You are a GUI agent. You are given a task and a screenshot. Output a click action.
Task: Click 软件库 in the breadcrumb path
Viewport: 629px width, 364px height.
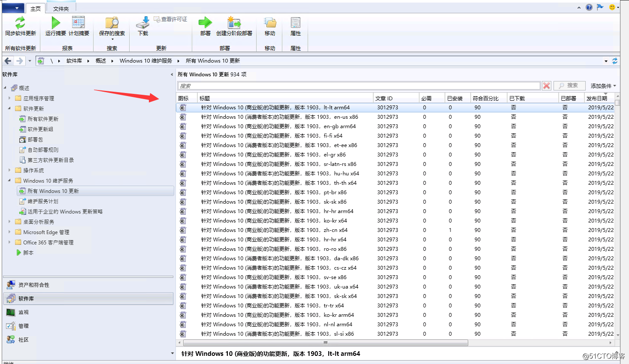pos(74,61)
